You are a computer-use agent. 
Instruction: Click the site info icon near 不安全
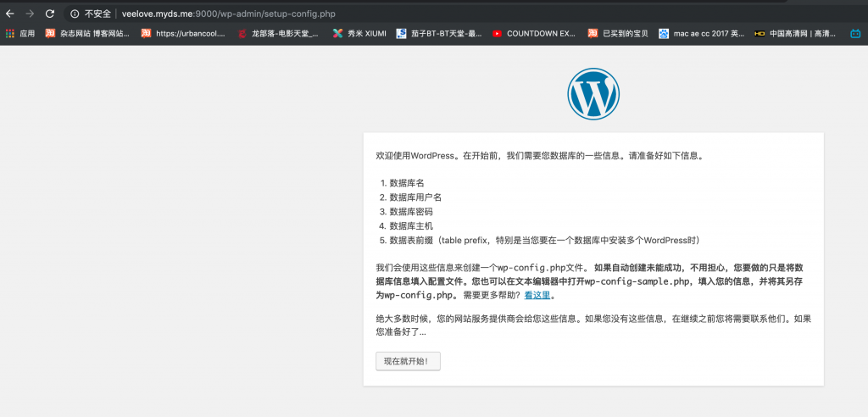pos(75,14)
